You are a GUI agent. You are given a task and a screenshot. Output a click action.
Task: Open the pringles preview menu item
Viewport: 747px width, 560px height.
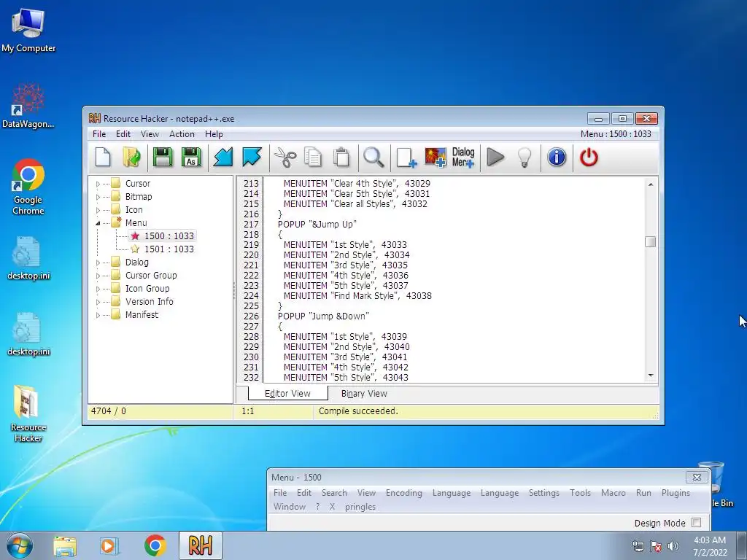(x=360, y=507)
